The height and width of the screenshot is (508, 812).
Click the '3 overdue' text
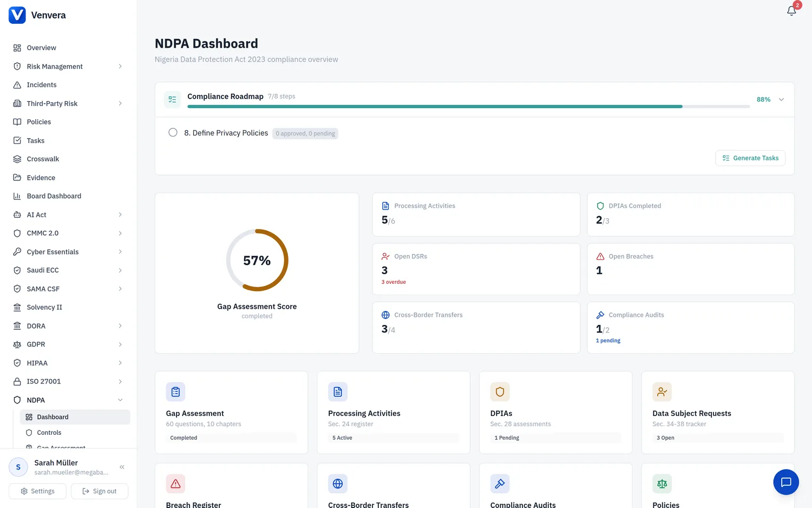pyautogui.click(x=394, y=282)
